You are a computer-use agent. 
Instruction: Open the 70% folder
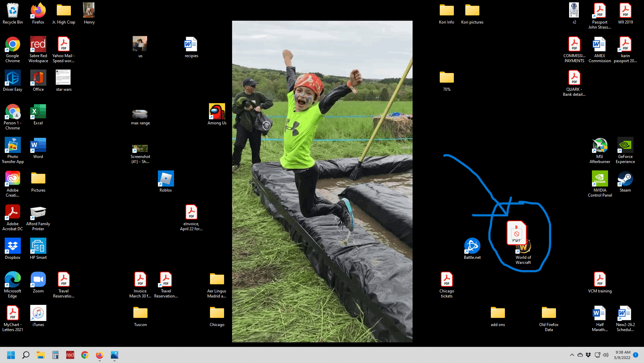click(x=446, y=81)
